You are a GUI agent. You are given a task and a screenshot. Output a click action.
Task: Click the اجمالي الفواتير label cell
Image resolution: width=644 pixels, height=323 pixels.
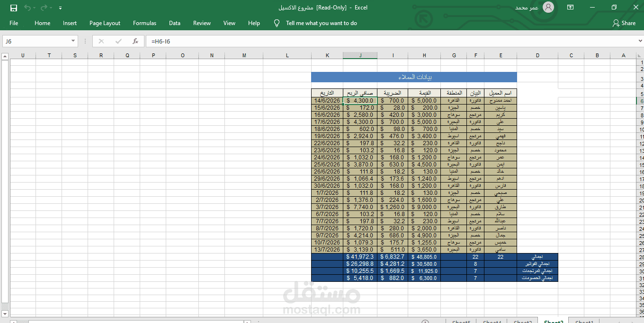[x=537, y=264]
